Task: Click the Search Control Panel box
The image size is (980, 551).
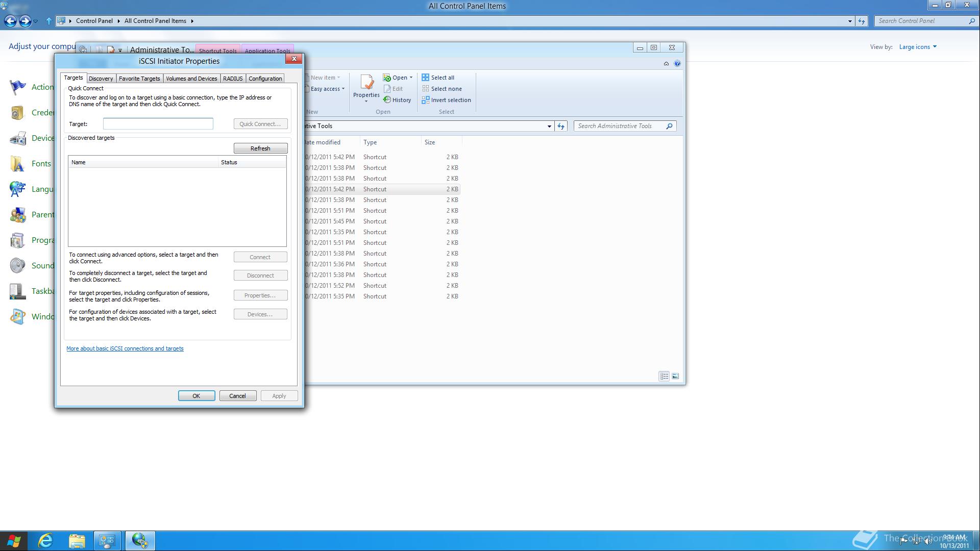Action: coord(926,21)
